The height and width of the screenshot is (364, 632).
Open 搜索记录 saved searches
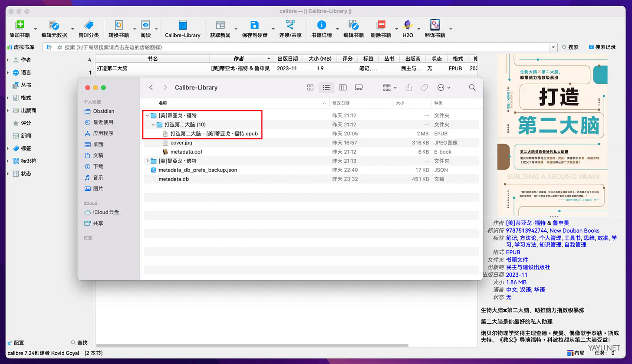602,47
